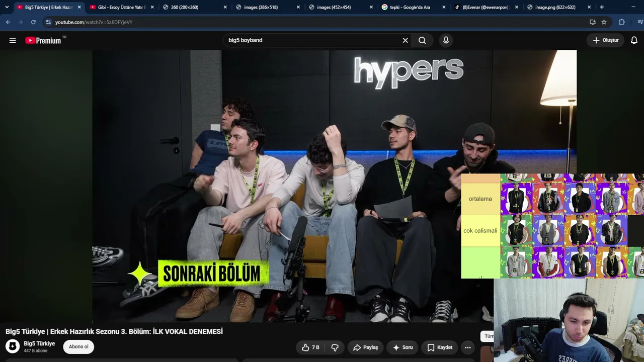Close the tepki Google search tab
This screenshot has height=362, width=644.
click(444, 7)
